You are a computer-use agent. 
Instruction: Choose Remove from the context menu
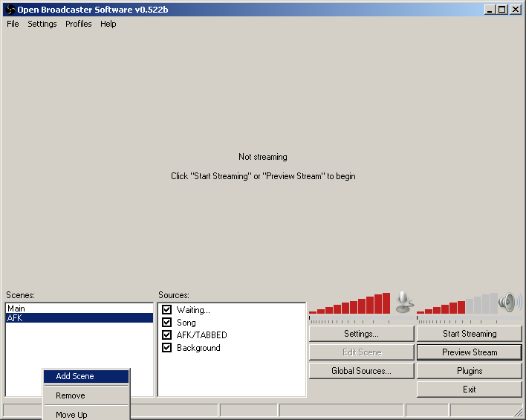pos(86,395)
